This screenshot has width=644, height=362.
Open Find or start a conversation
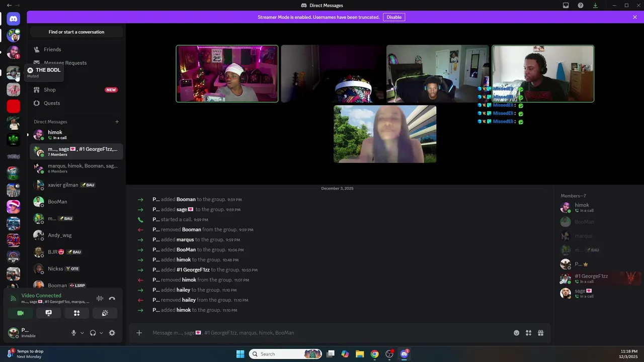(x=76, y=32)
